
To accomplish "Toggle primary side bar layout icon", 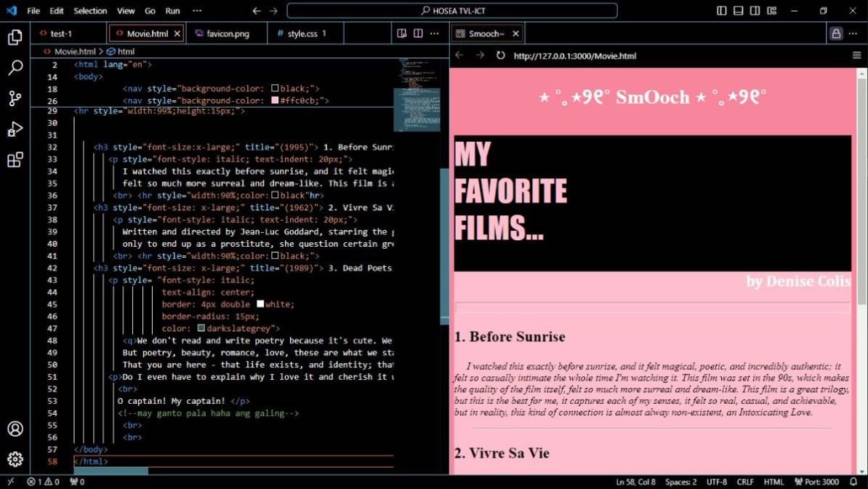I will pyautogui.click(x=721, y=10).
